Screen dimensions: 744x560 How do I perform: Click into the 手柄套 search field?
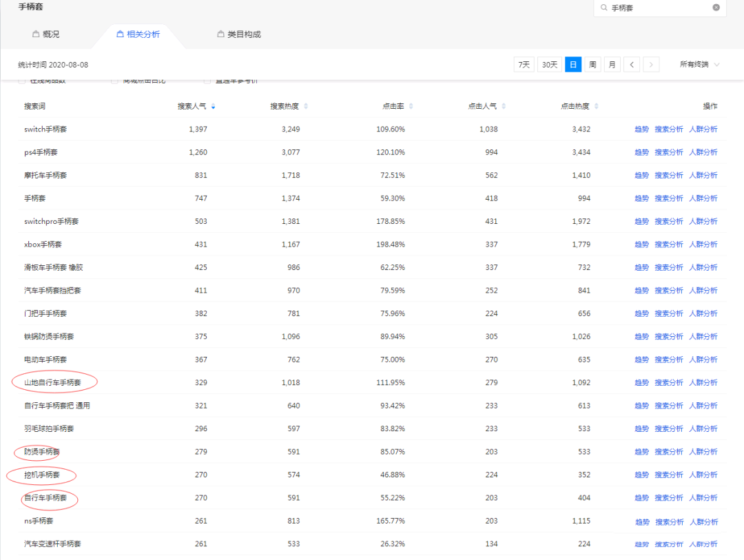click(x=658, y=8)
